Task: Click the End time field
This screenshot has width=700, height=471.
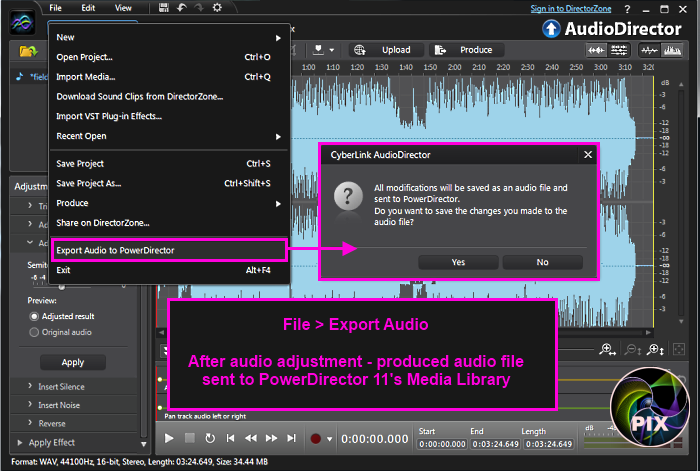Action: click(x=495, y=444)
